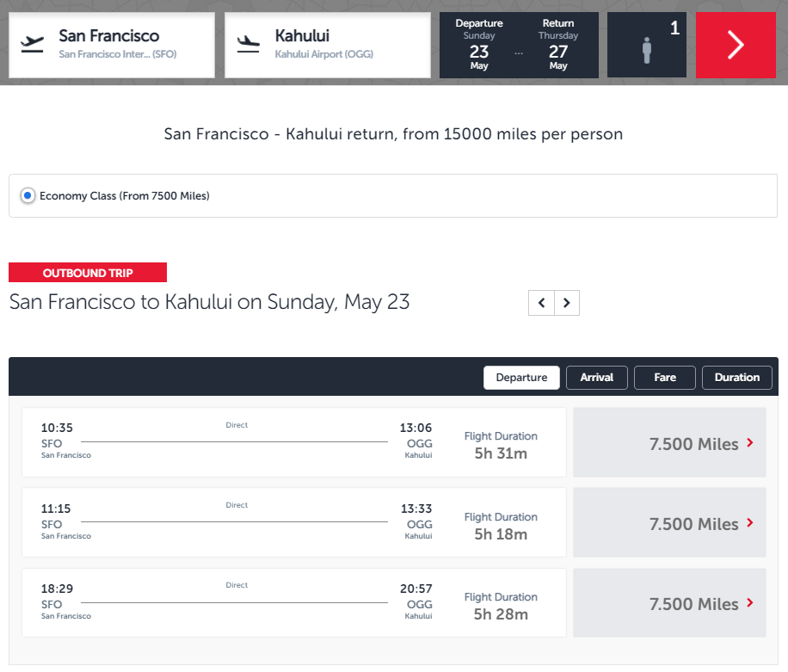The image size is (788, 672).
Task: Select the 10:35 Direct flight option
Action: (x=292, y=441)
